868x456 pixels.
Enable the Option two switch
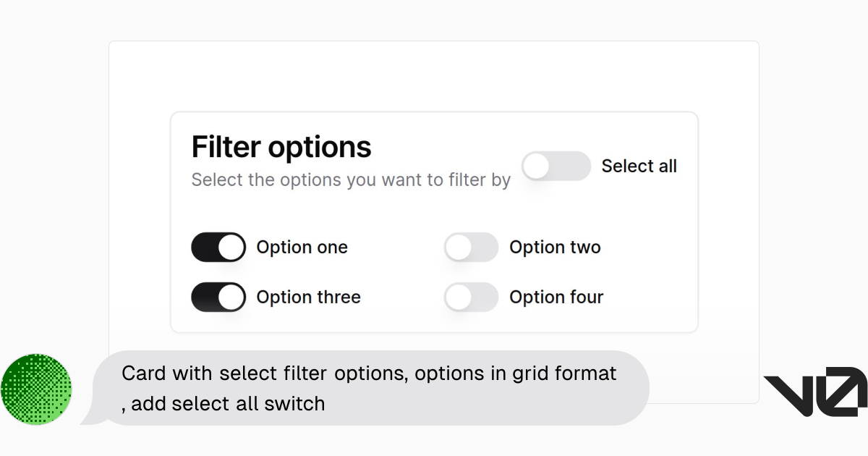[471, 247]
